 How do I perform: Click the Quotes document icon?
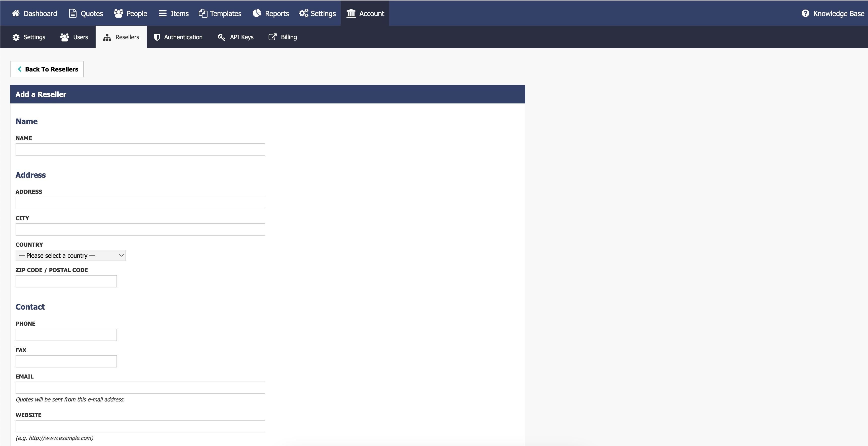(72, 13)
